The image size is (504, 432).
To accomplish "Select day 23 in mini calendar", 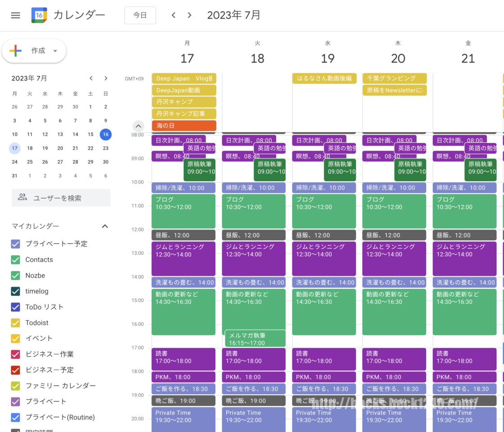I will (105, 148).
